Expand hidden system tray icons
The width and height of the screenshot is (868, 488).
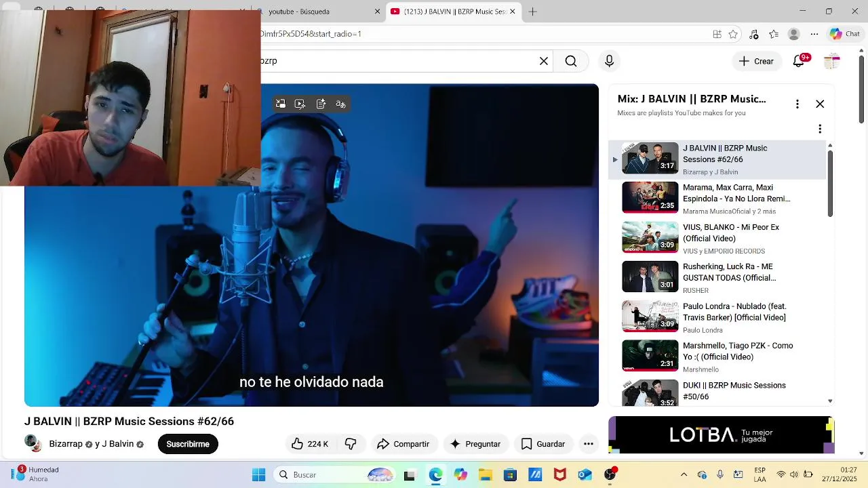684,475
